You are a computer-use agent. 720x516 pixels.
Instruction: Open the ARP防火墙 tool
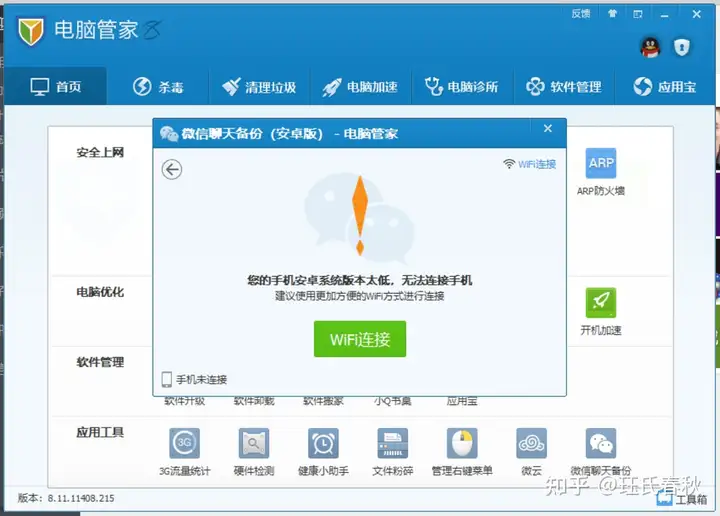[x=601, y=172]
